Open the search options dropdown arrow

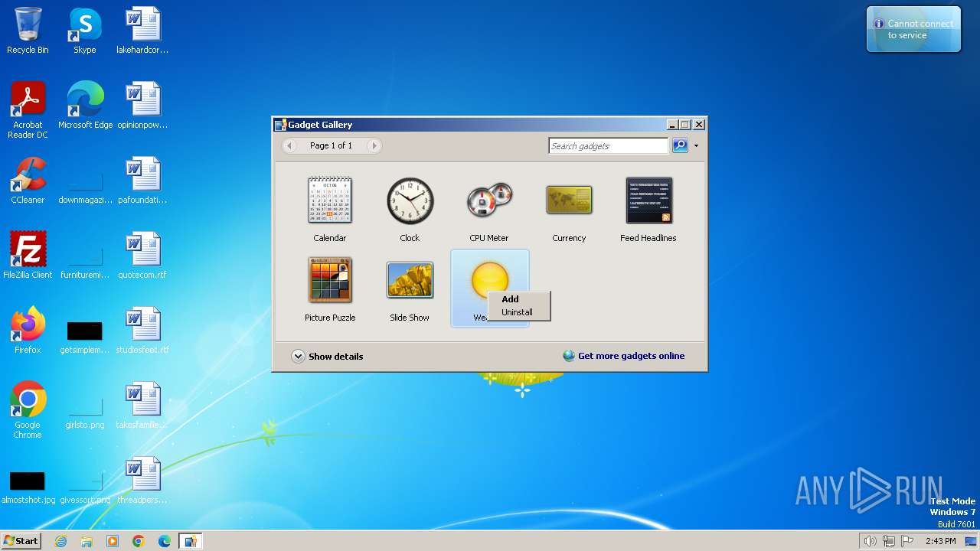[696, 145]
